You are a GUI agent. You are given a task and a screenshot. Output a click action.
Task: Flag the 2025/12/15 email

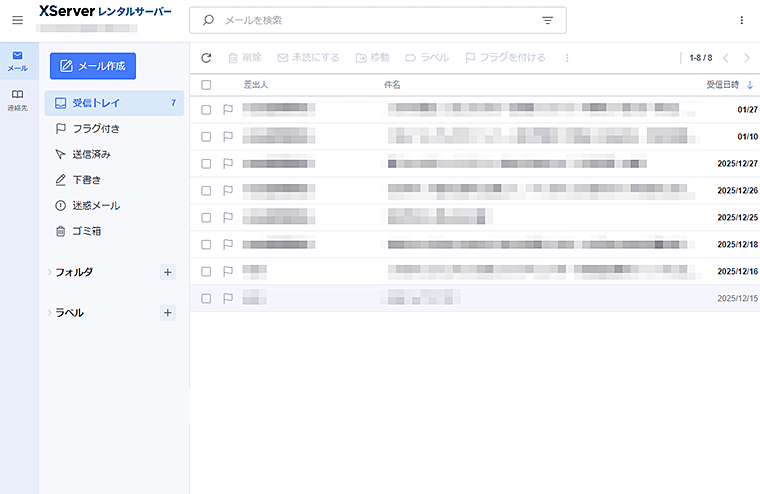tap(228, 298)
